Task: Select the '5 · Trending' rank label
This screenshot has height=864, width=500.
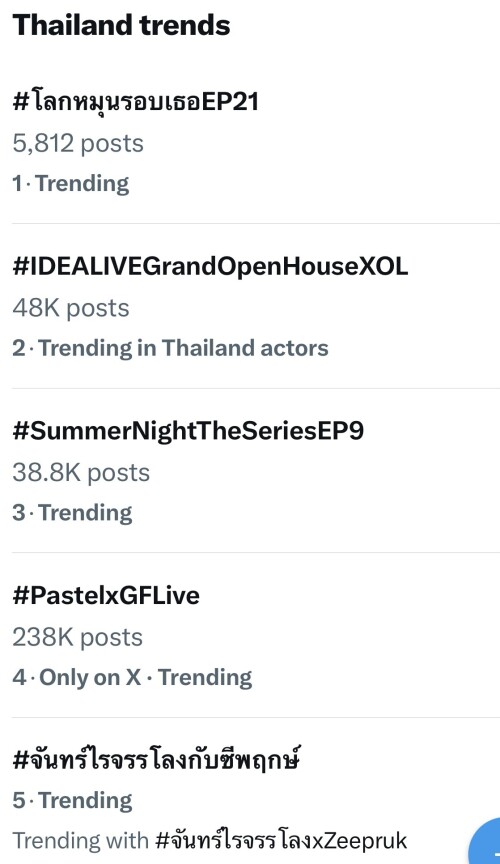Action: [72, 800]
